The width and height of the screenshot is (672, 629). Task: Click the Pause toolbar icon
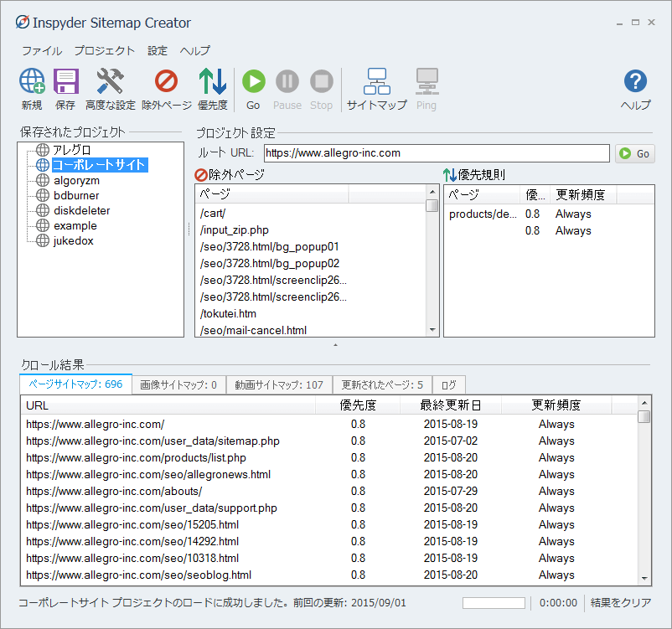(x=287, y=81)
